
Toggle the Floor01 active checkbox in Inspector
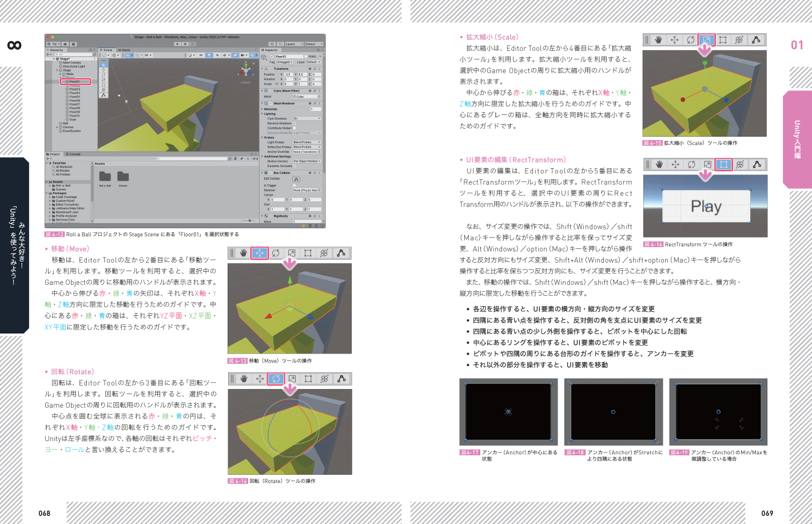click(272, 57)
